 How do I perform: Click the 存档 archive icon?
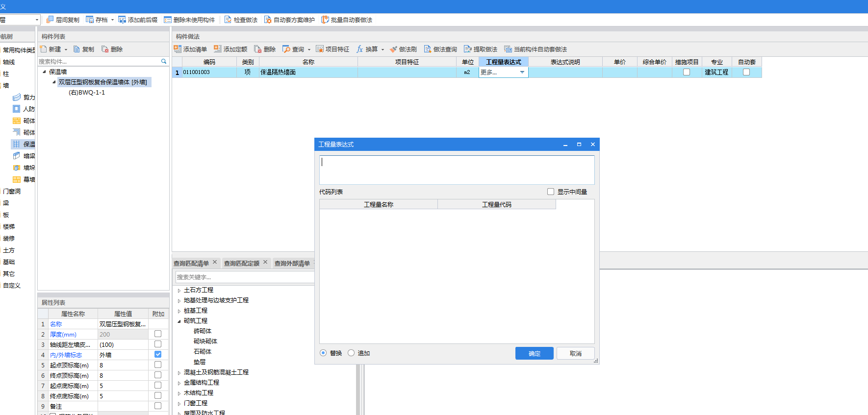(90, 20)
